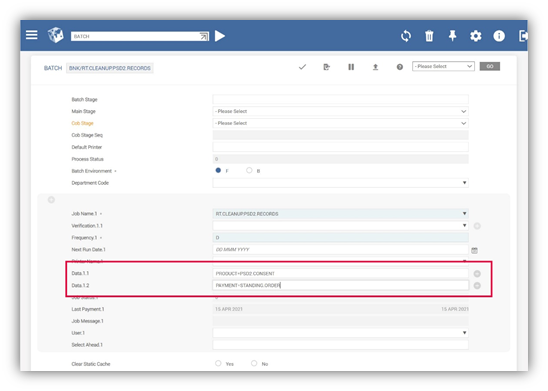
Task: Click the GO button
Action: (490, 66)
